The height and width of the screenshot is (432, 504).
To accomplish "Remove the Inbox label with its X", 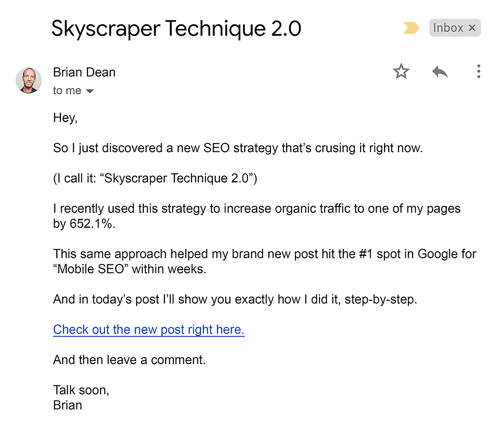I will pyautogui.click(x=472, y=28).
